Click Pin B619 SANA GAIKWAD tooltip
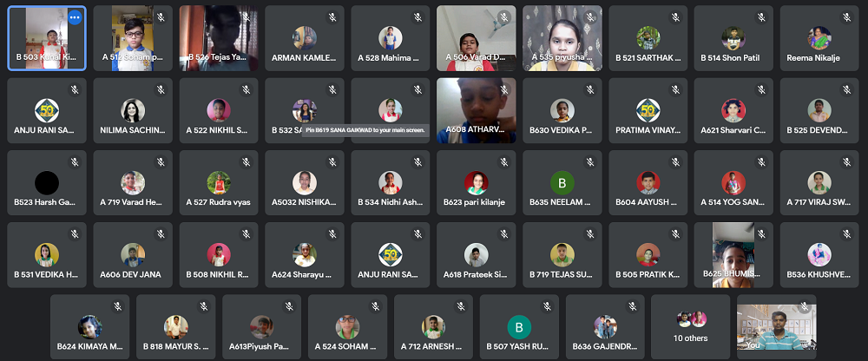The height and width of the screenshot is (361, 868). (365, 131)
